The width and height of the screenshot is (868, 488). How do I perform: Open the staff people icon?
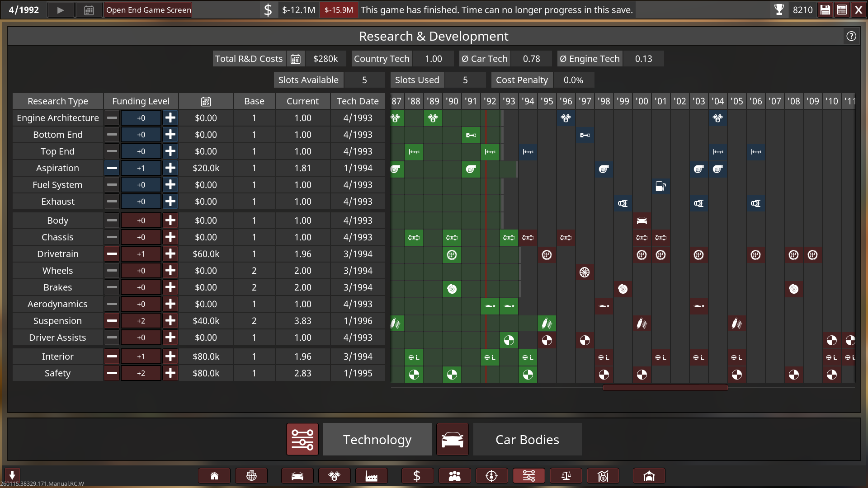pos(454,476)
